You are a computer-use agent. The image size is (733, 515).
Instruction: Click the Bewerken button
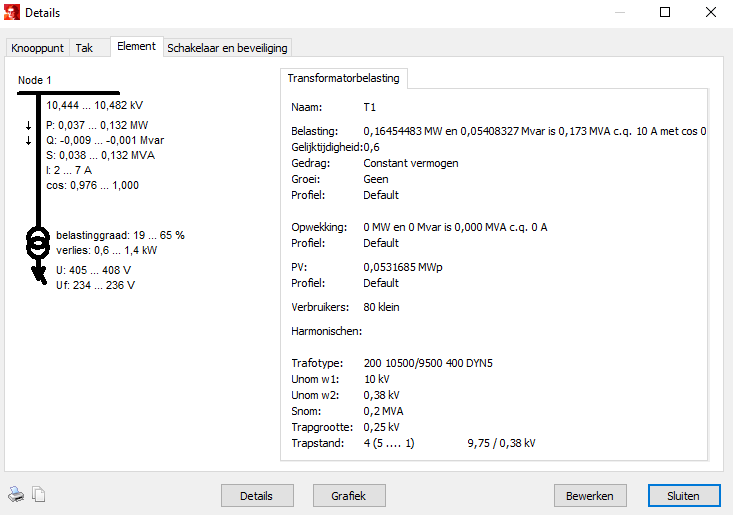coord(590,496)
